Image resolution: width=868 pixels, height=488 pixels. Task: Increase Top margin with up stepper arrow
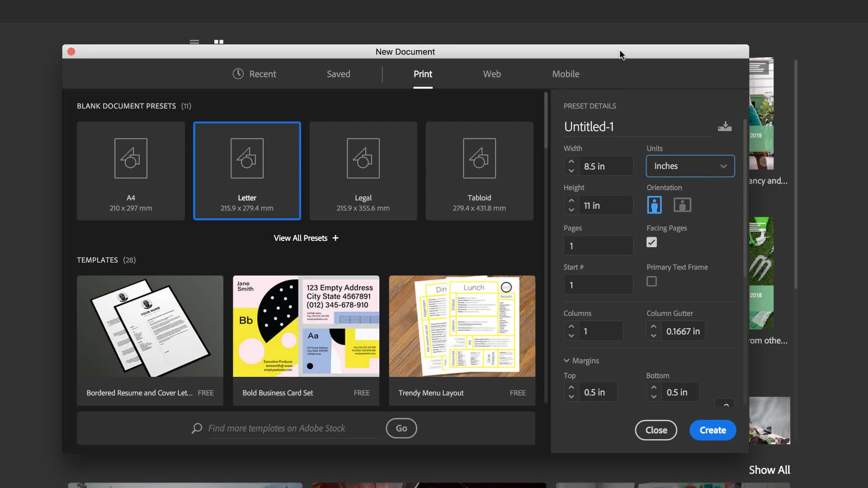point(571,387)
